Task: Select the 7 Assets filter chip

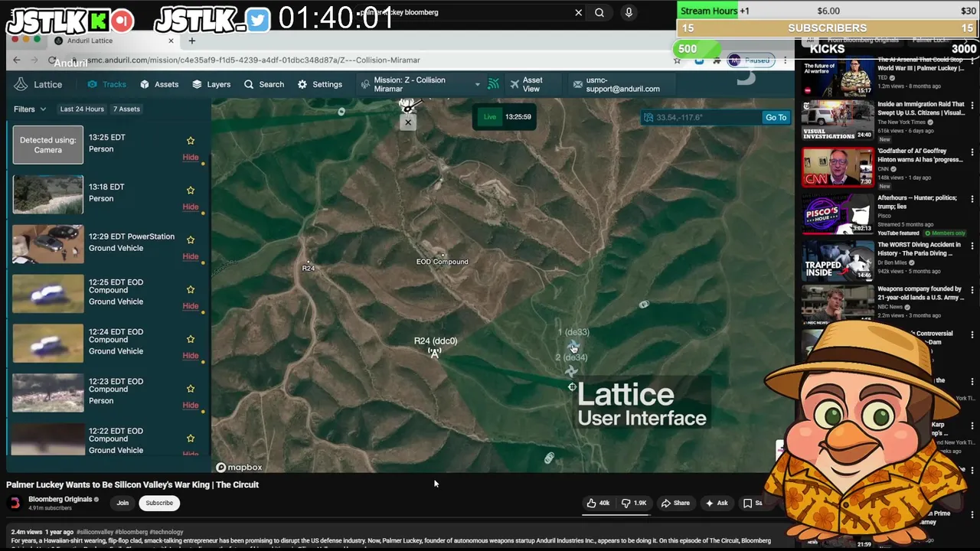Action: 126,109
